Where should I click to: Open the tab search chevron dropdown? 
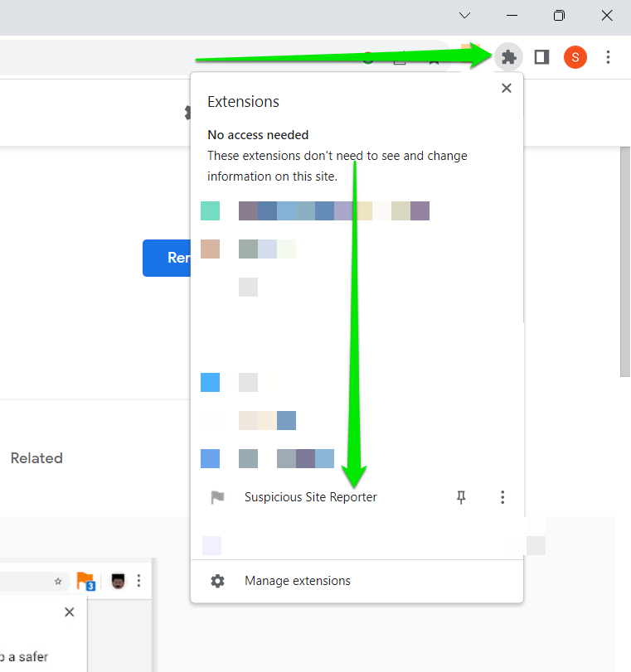tap(465, 15)
